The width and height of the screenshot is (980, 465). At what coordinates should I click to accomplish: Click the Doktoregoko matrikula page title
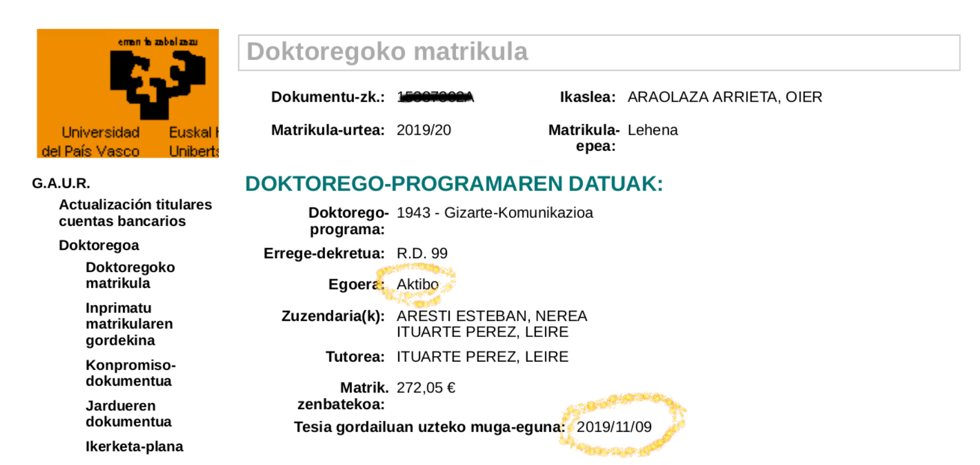387,52
